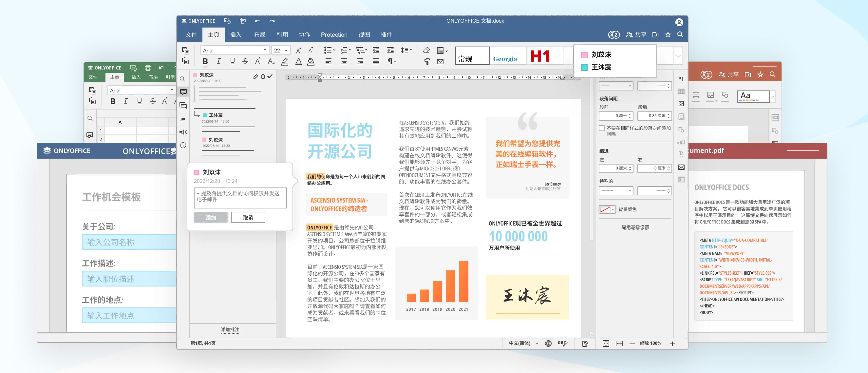Image resolution: width=868 pixels, height=373 pixels.
Task: Click the fit to page icon in status bar
Action: click(x=606, y=343)
